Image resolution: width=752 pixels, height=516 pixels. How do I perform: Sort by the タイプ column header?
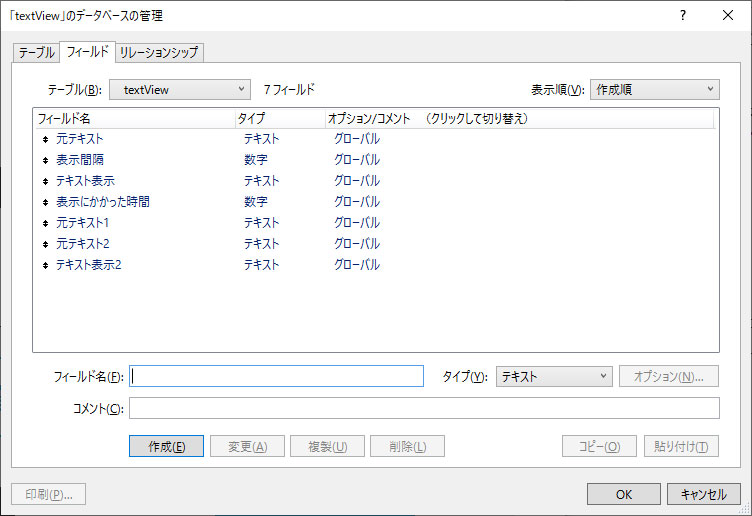[280, 118]
